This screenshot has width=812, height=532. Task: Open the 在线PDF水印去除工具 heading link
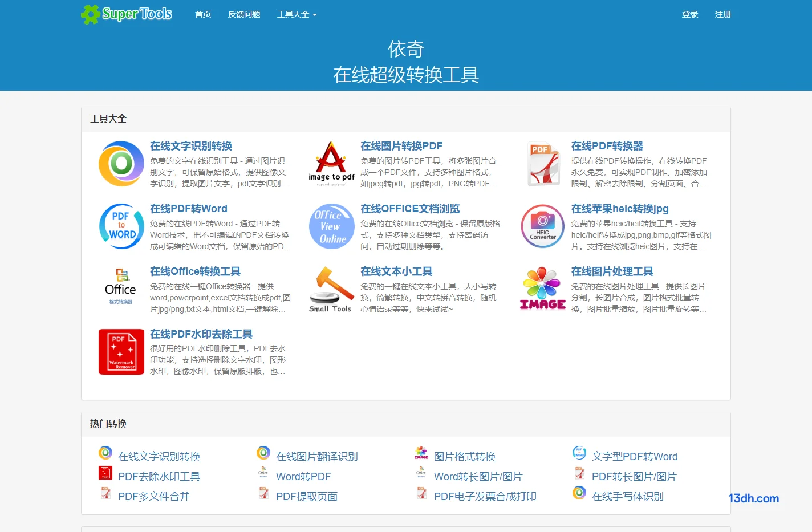[x=201, y=334]
